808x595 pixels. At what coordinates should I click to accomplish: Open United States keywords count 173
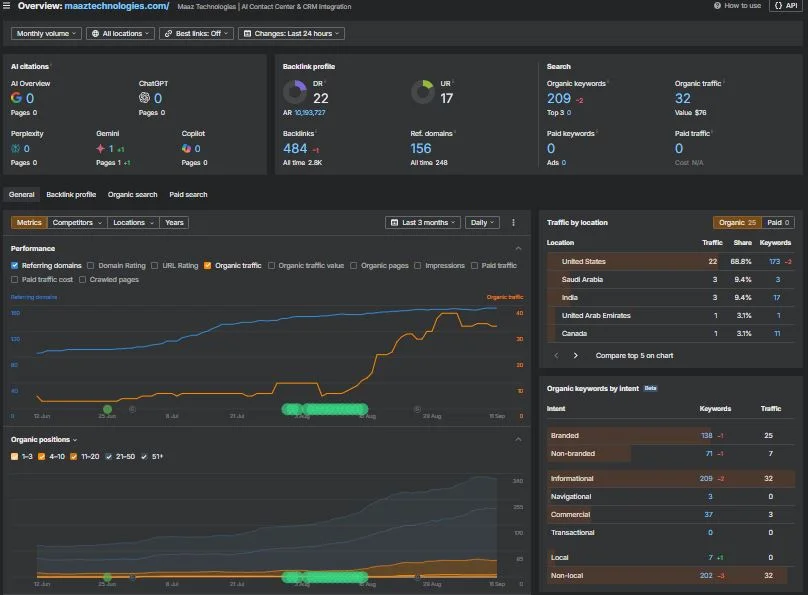[775, 262]
